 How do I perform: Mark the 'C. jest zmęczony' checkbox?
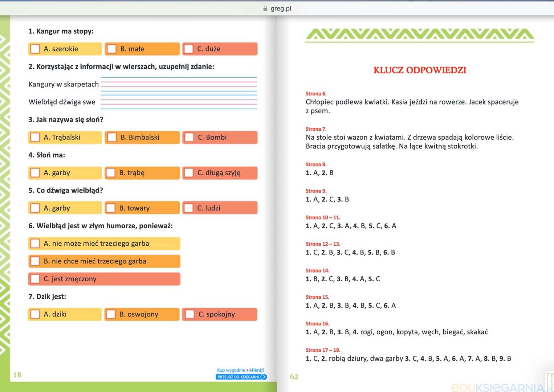click(x=35, y=279)
